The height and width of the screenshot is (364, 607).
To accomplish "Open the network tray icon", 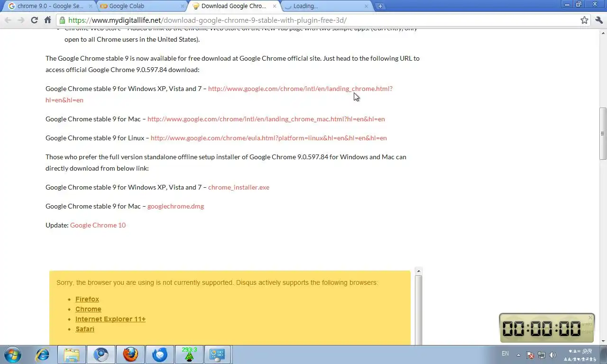I will (x=541, y=355).
